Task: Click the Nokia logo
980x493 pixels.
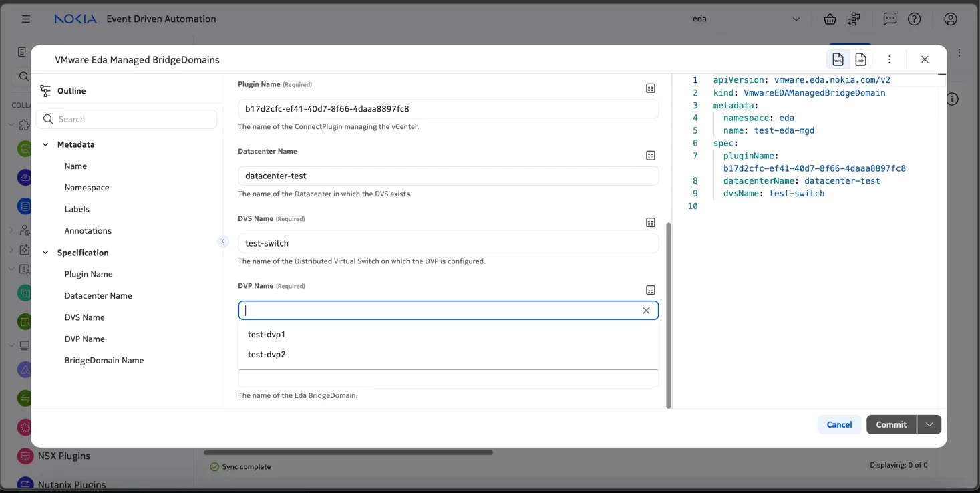Action: (75, 19)
